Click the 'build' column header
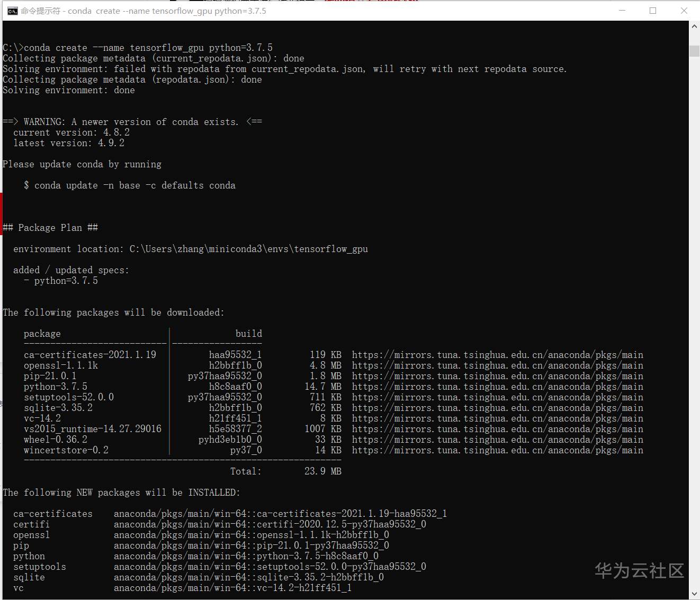The image size is (700, 600). (x=249, y=334)
